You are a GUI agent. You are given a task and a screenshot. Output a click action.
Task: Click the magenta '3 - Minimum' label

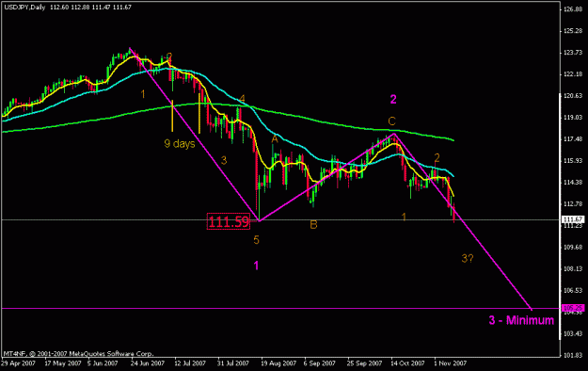point(521,320)
